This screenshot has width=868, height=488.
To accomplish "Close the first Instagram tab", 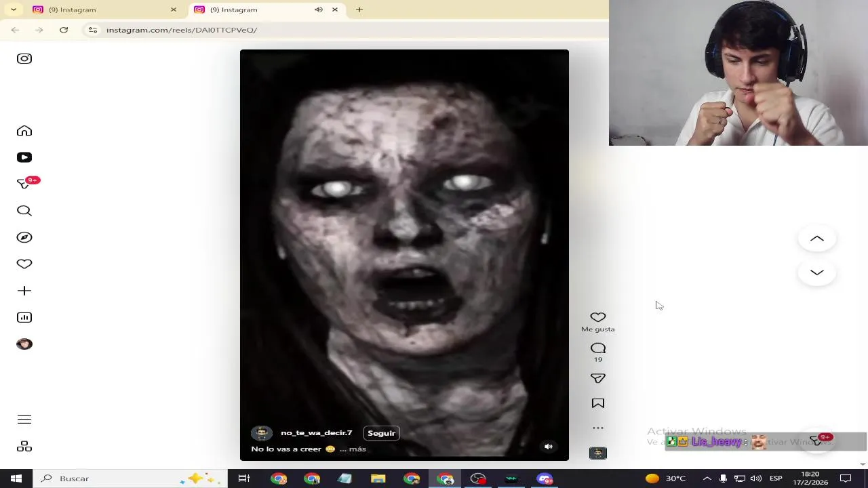I will coord(174,9).
